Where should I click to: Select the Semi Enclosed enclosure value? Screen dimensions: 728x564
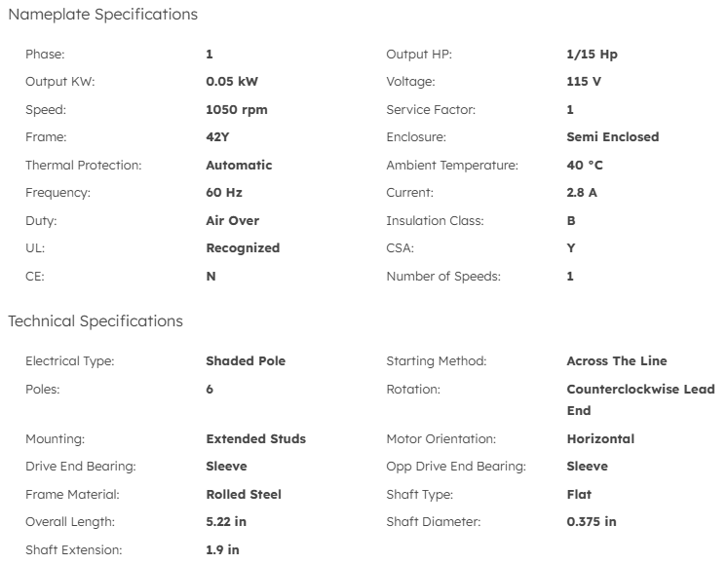[x=612, y=137]
